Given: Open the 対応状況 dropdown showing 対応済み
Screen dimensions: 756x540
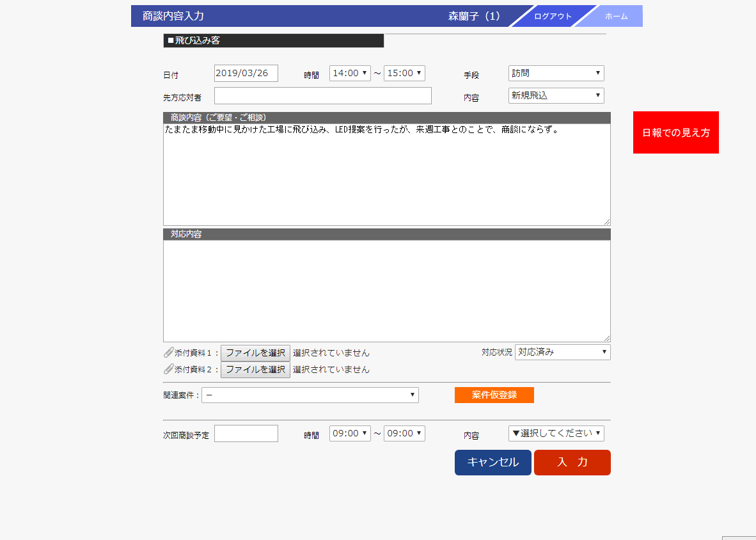Looking at the screenshot, I should 562,353.
